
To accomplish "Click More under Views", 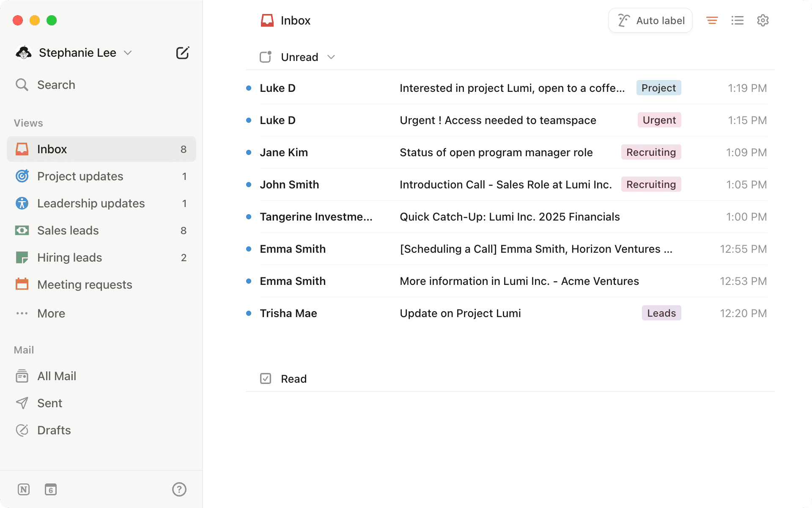I will tap(51, 313).
